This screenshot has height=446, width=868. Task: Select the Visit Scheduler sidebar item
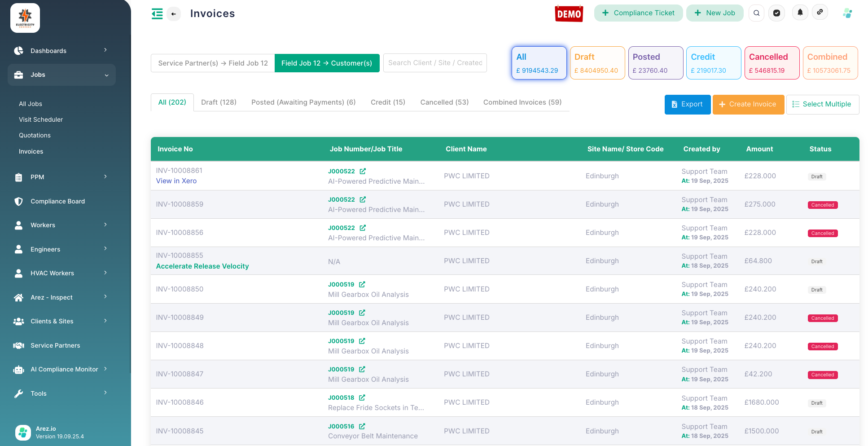click(x=41, y=119)
